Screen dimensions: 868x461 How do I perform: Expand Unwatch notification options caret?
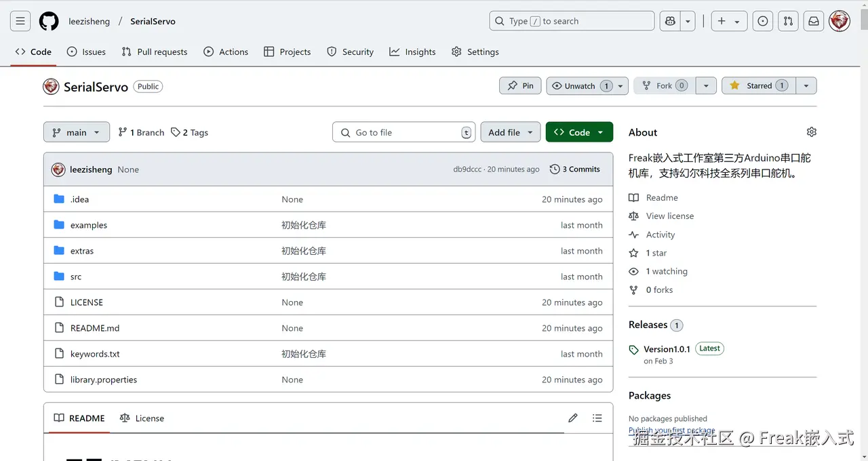tap(620, 86)
